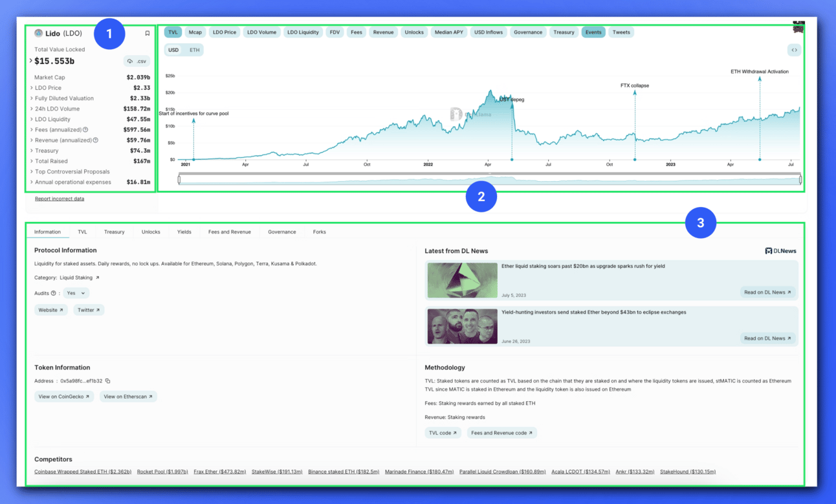Toggle the FDV chart series

tap(335, 32)
